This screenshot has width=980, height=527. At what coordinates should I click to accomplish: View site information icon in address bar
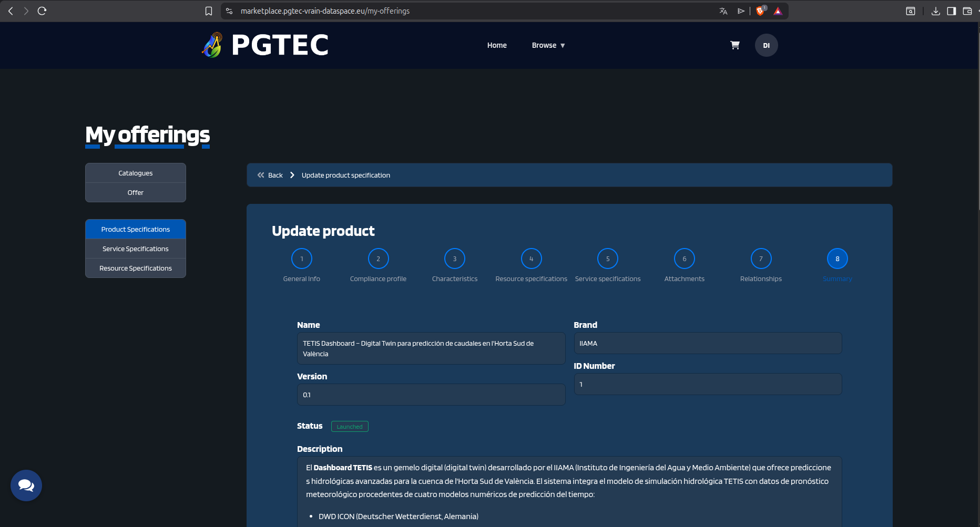click(x=229, y=11)
